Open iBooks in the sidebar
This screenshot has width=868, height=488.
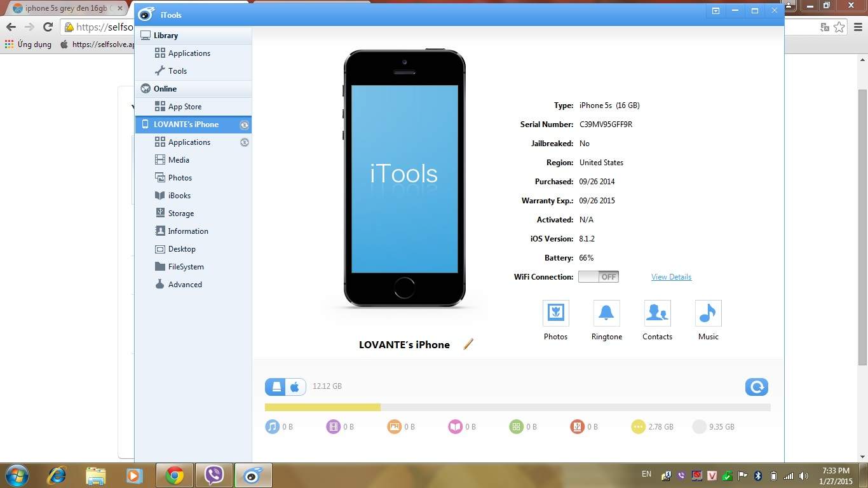click(193, 196)
